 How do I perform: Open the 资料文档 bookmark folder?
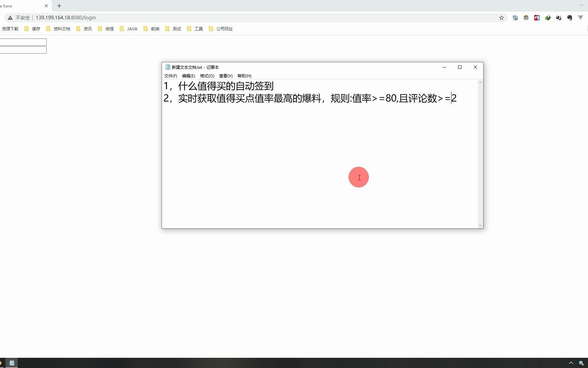pyautogui.click(x=58, y=29)
